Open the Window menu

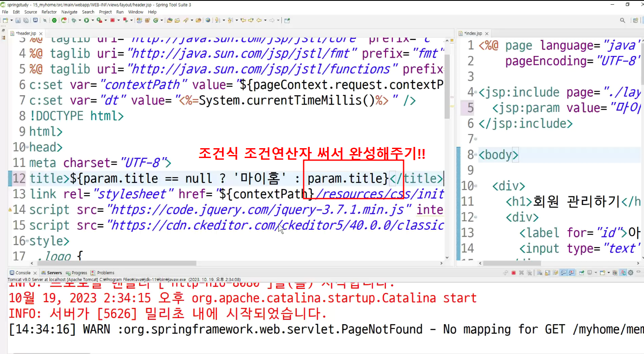(x=136, y=12)
